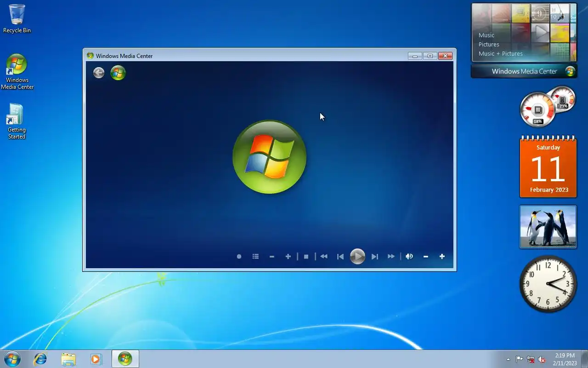The height and width of the screenshot is (368, 588).
Task: Open Windows Explorer from the taskbar
Action: [68, 359]
